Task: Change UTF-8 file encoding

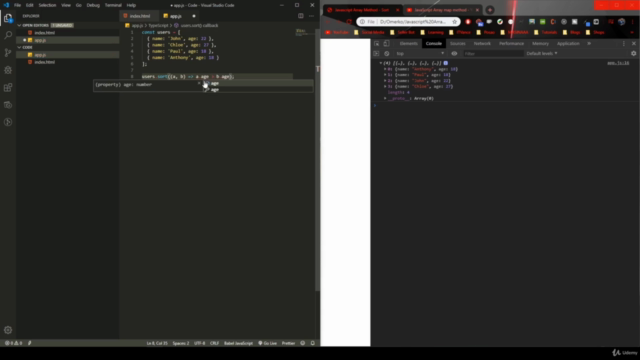Action: click(x=200, y=343)
